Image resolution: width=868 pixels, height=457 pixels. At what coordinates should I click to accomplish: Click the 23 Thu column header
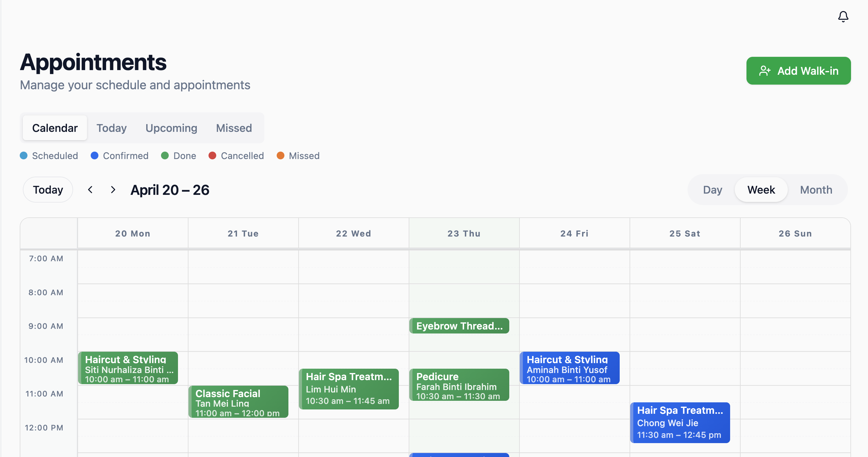click(x=464, y=233)
